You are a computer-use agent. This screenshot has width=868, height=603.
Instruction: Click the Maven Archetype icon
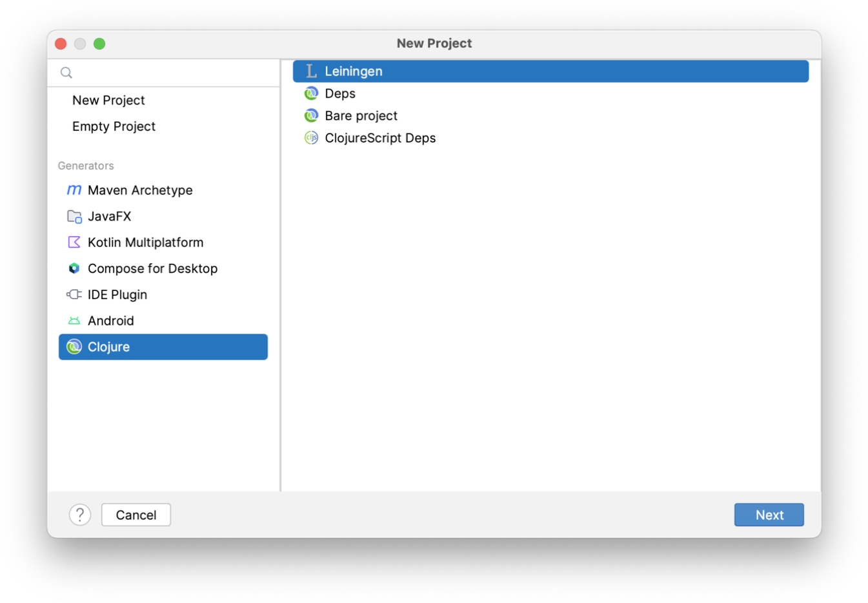(74, 190)
